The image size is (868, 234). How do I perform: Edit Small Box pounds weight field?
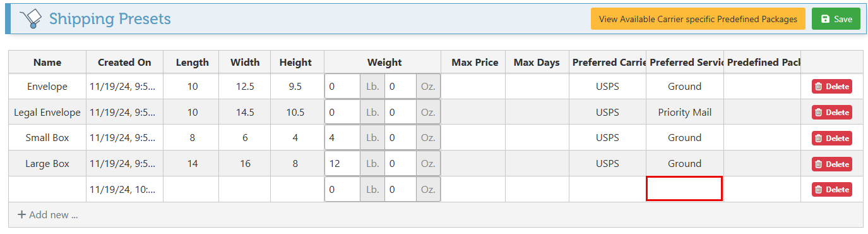tap(343, 138)
